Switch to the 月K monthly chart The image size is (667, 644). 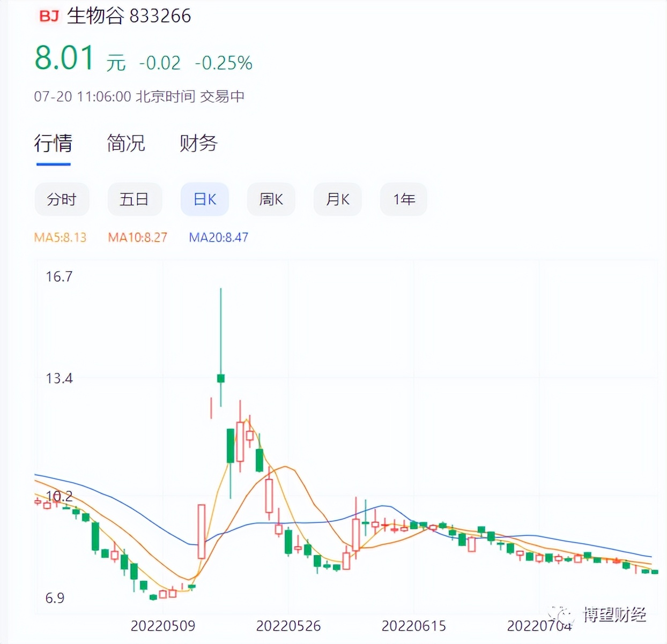[x=337, y=199]
